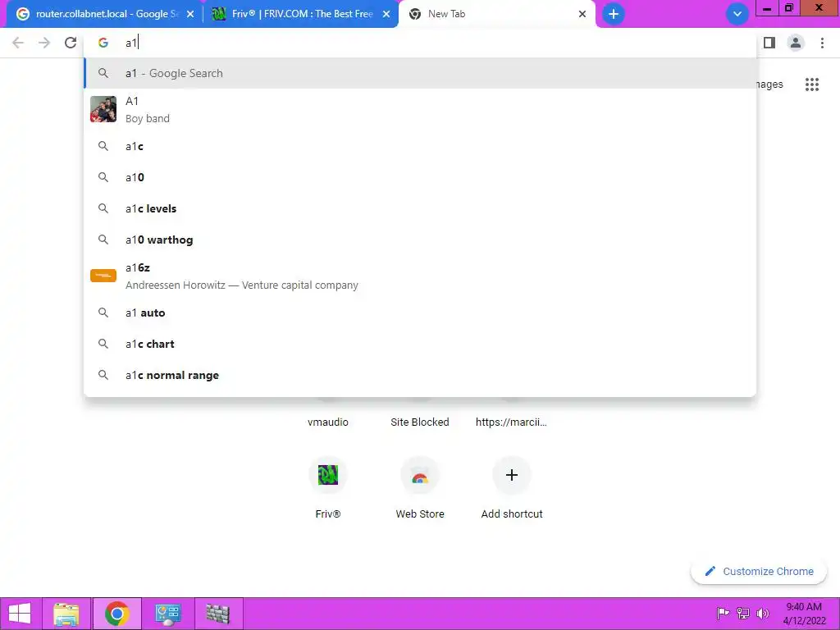Select the 'a1c chart' suggestion
This screenshot has height=630, width=840.
[420, 344]
